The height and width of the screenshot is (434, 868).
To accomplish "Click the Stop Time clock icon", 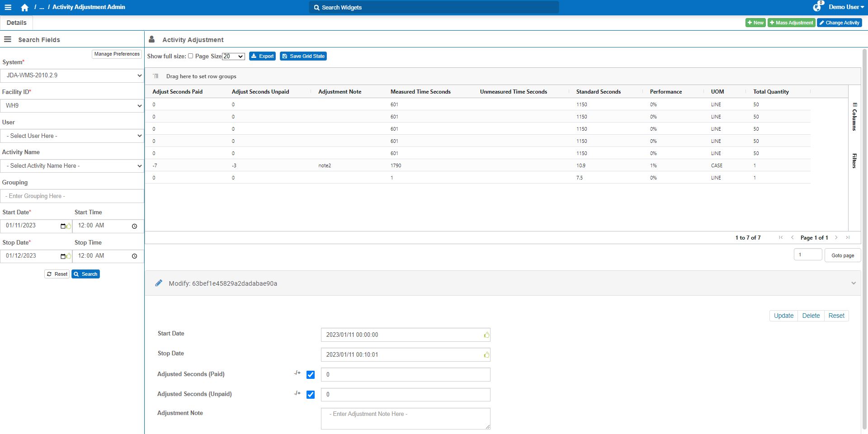I will (x=134, y=256).
